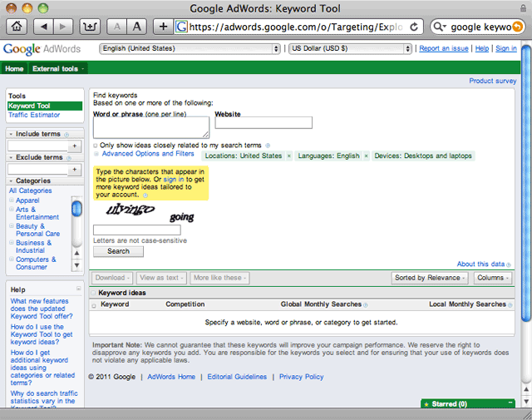Open the Editorial Guidelines link
The height and width of the screenshot is (420, 532).
pos(237,377)
